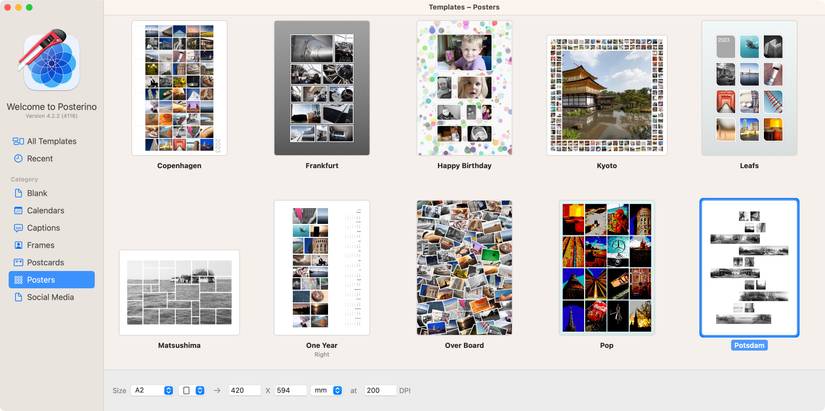Select the Frankfurt template thumbnail
Screen dimensions: 825x411
point(322,88)
